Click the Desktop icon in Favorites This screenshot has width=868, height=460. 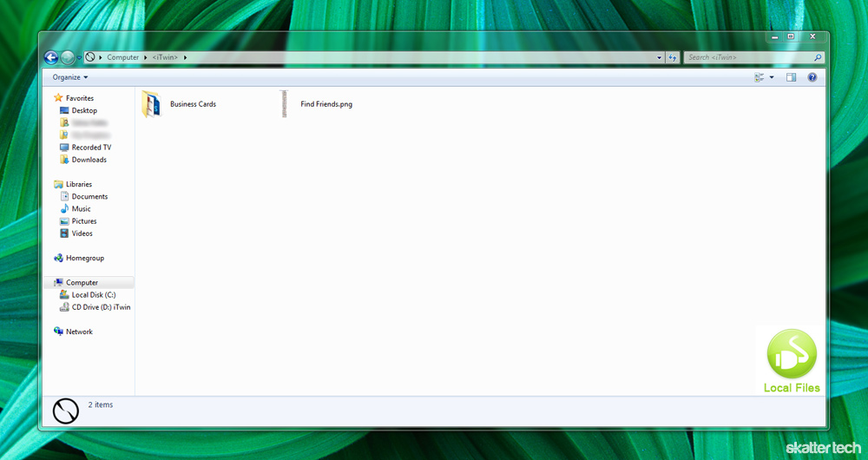point(64,110)
